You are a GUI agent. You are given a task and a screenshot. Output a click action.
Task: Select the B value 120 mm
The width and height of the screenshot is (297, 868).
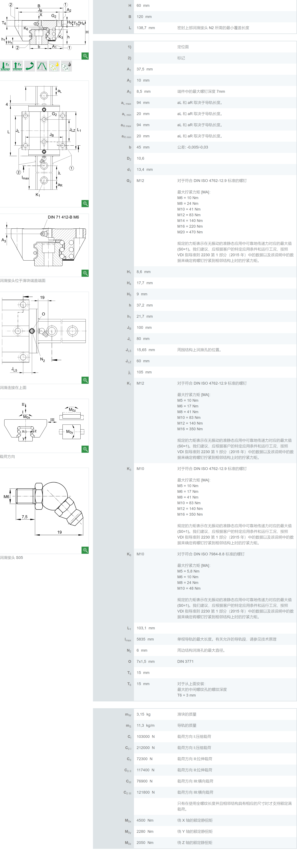click(144, 17)
